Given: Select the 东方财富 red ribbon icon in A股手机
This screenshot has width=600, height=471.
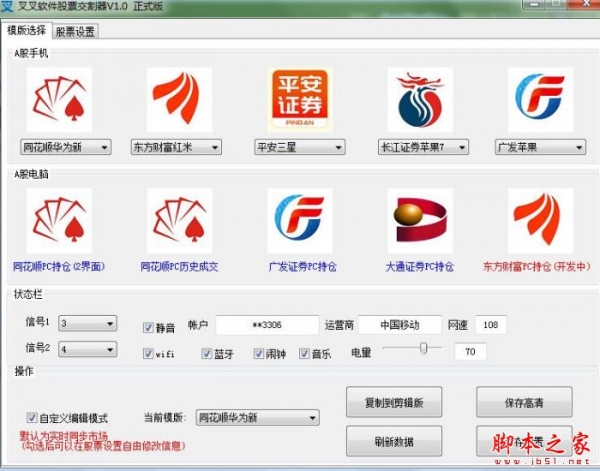Looking at the screenshot, I should coord(179,99).
